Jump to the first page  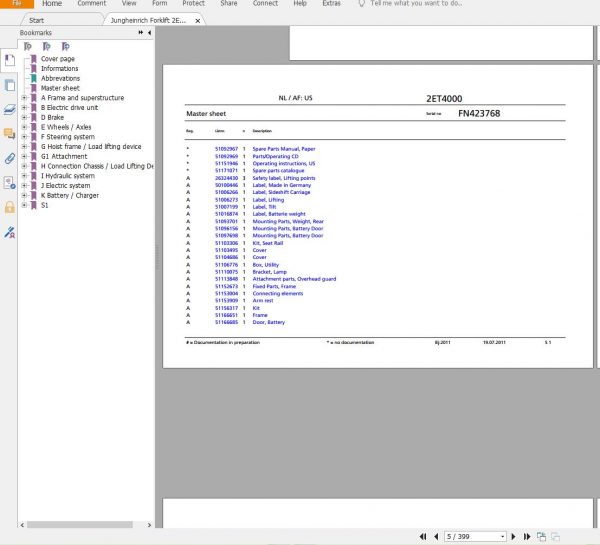(421, 537)
